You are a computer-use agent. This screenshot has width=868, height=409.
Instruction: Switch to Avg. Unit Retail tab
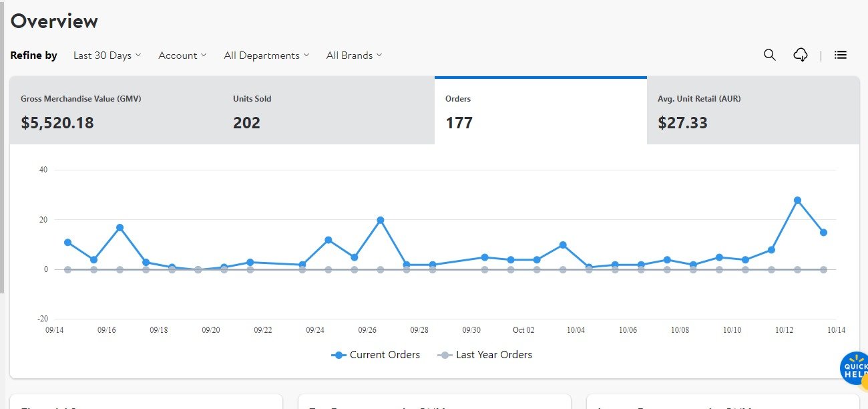[x=752, y=111]
